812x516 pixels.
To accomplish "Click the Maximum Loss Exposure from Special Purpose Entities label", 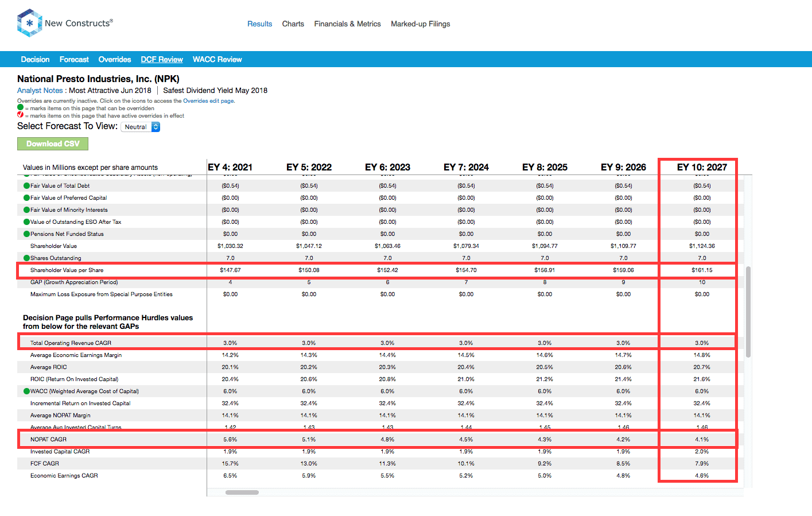I will 101,294.
